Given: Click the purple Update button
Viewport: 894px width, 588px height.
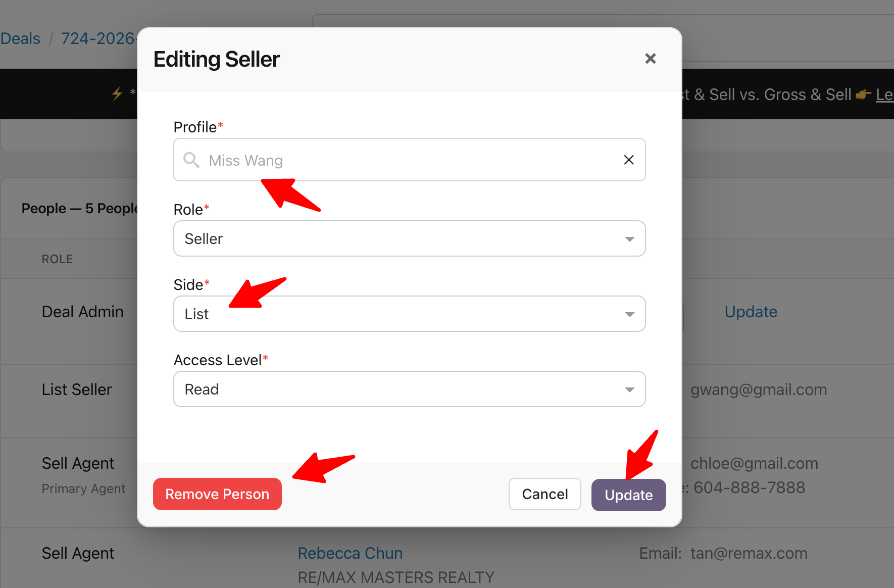Looking at the screenshot, I should (x=628, y=495).
